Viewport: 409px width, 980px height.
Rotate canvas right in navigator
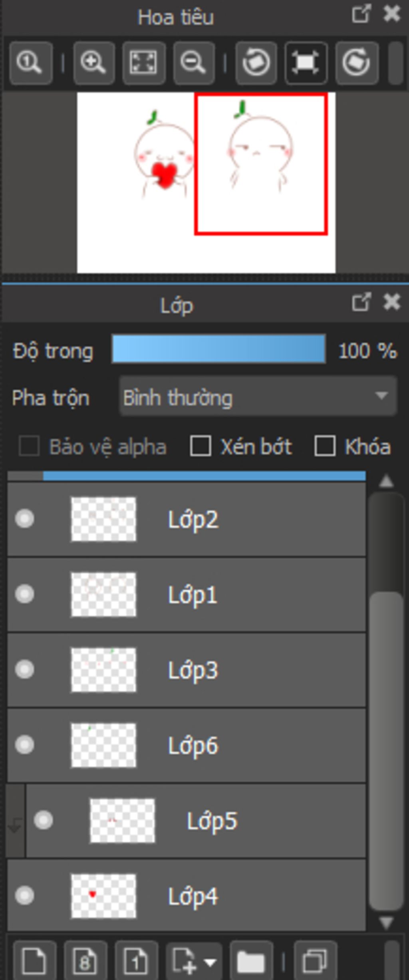tap(357, 63)
